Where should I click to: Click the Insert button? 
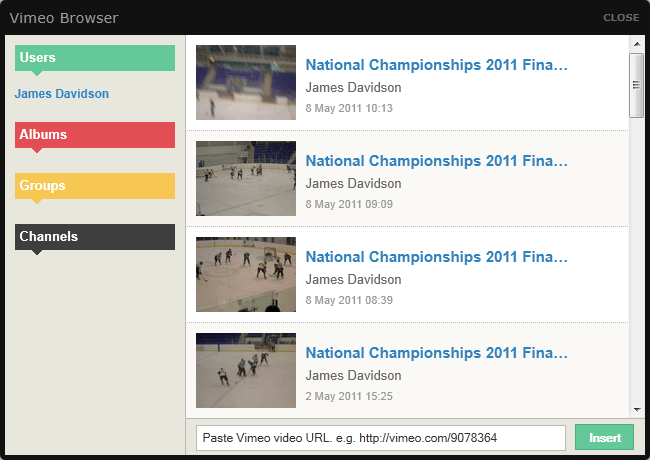pyautogui.click(x=605, y=438)
